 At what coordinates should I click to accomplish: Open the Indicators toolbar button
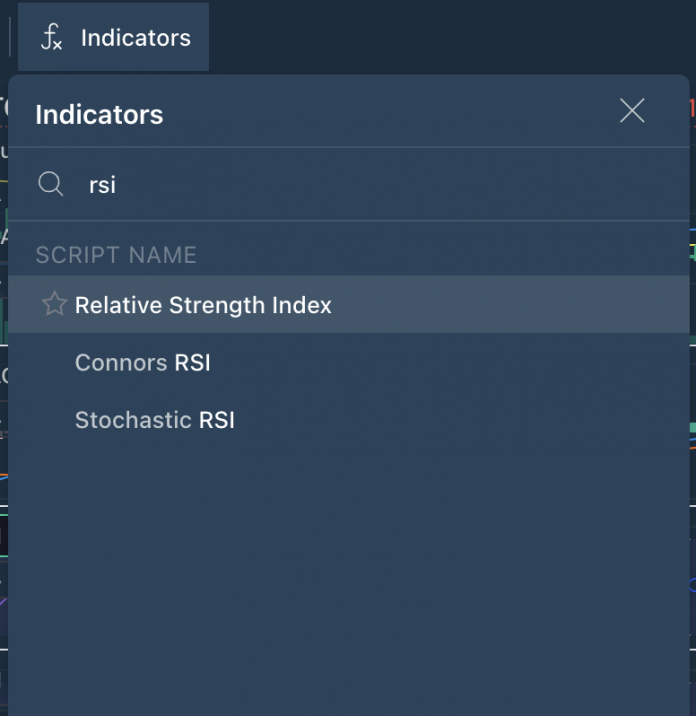click(114, 38)
